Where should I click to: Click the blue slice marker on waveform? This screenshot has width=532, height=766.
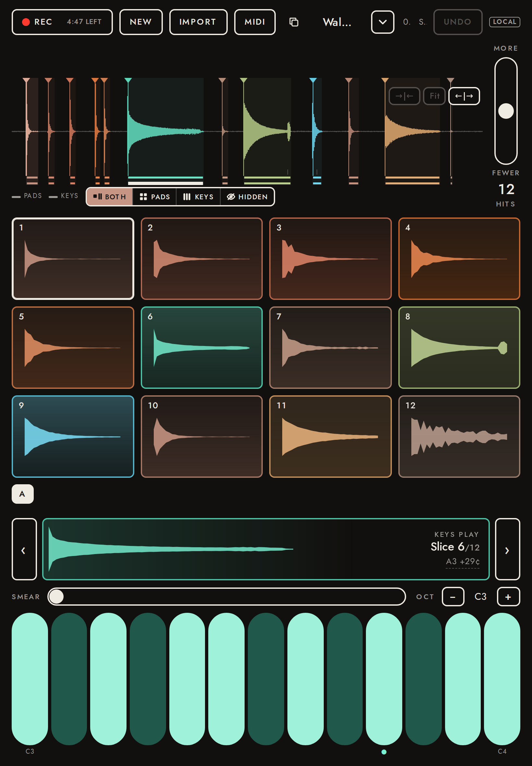(313, 80)
